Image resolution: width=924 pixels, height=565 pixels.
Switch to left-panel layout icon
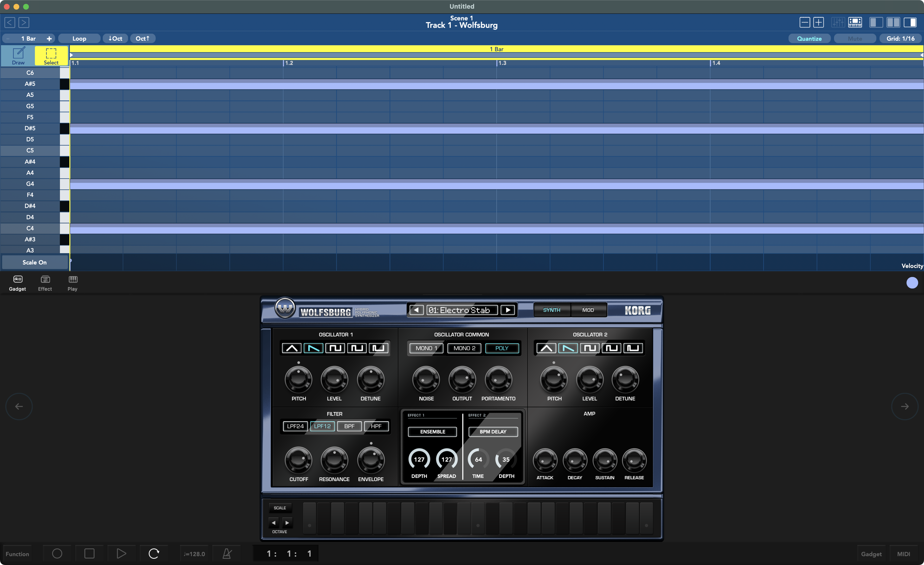tap(876, 23)
